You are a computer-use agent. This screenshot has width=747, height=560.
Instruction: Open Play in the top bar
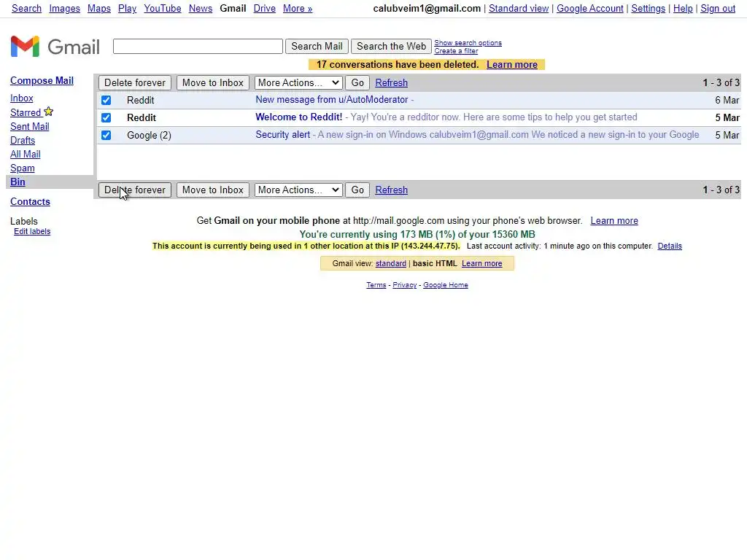[127, 9]
